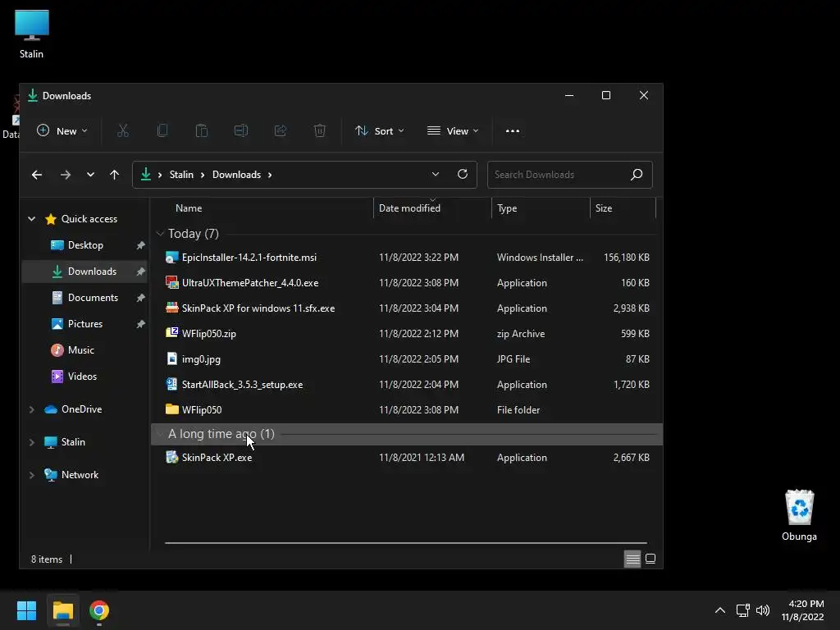Open the See more three-dots menu
840x630 pixels.
(513, 130)
